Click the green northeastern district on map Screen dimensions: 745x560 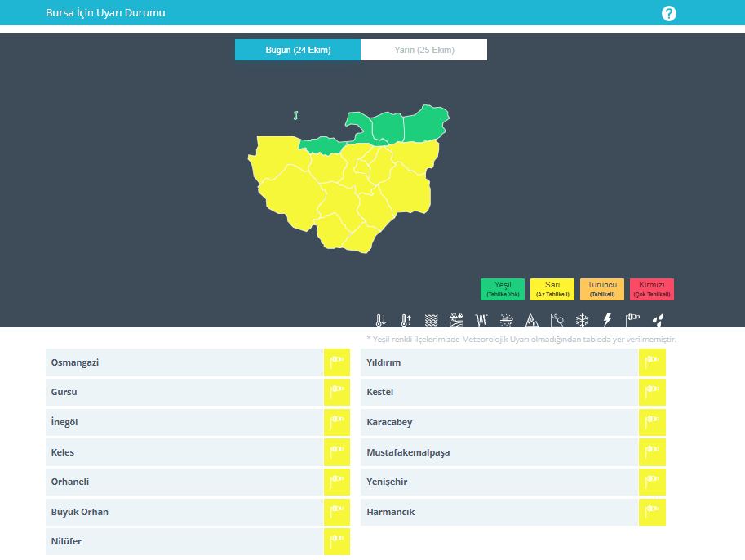click(x=424, y=125)
